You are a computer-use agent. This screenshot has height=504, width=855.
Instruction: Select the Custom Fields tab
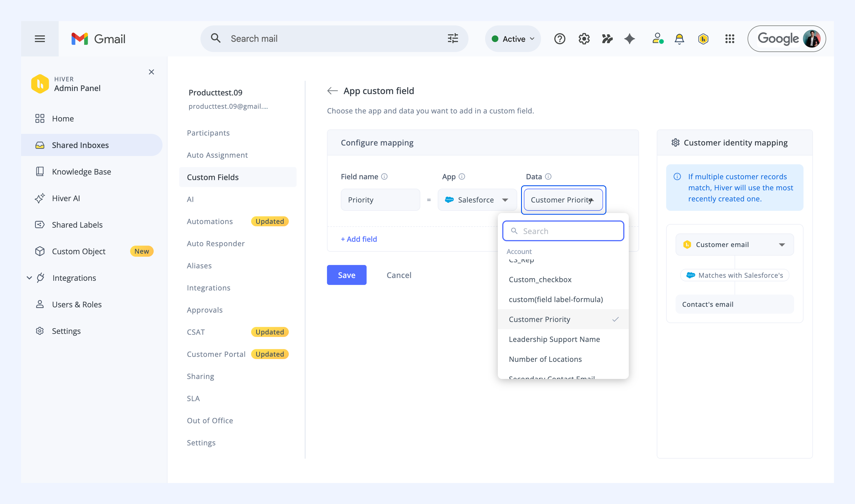click(x=238, y=177)
